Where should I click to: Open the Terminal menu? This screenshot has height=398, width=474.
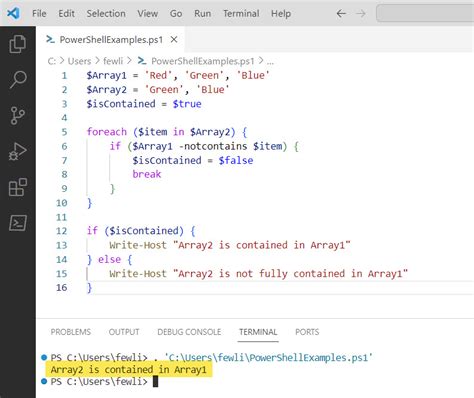(241, 14)
